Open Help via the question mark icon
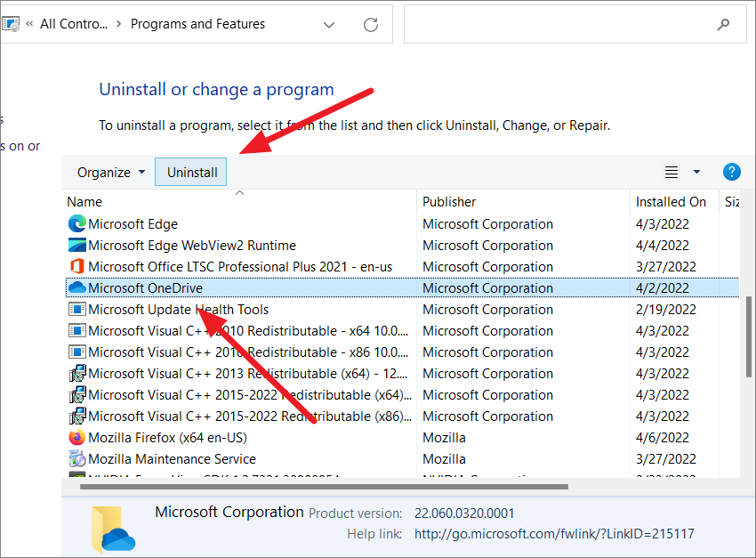This screenshot has width=756, height=558. (731, 171)
